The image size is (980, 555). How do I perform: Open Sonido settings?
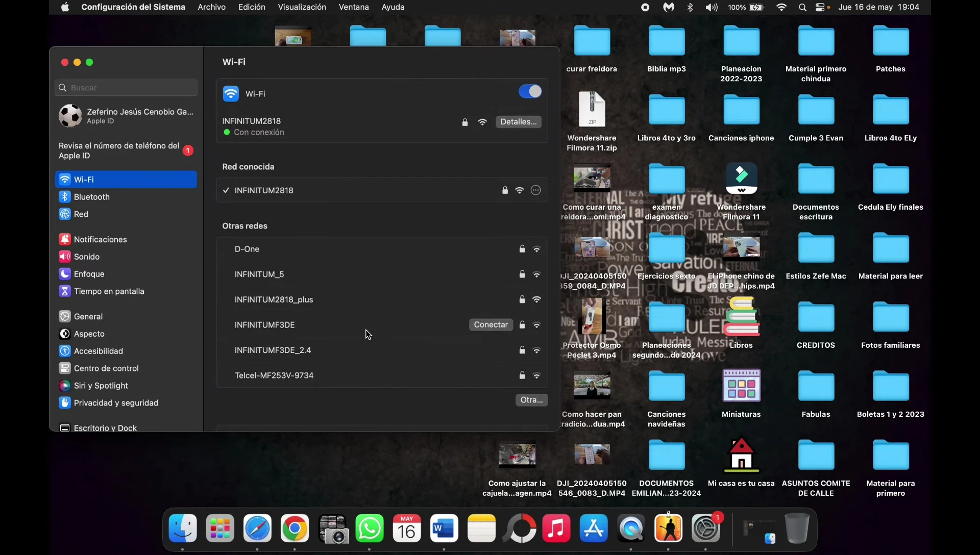click(x=126, y=257)
